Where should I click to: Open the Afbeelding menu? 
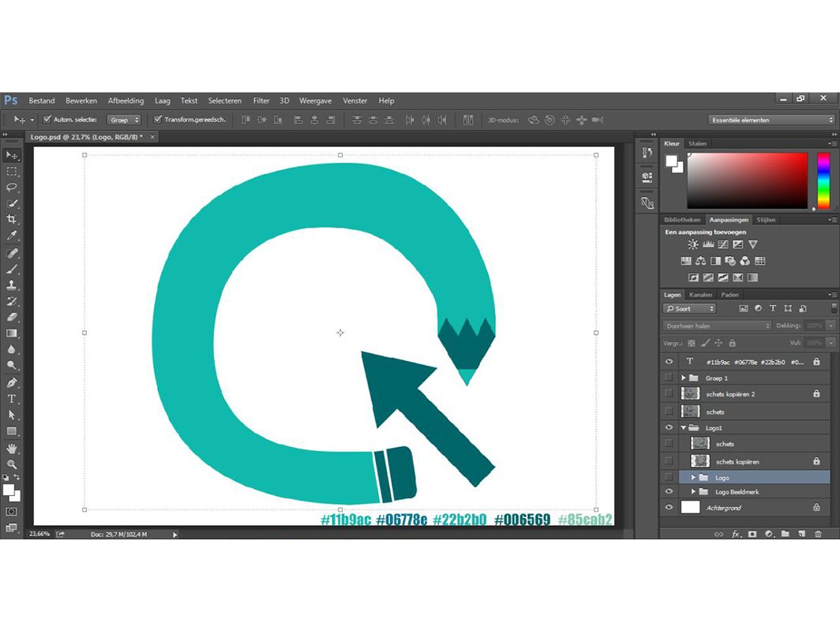126,101
